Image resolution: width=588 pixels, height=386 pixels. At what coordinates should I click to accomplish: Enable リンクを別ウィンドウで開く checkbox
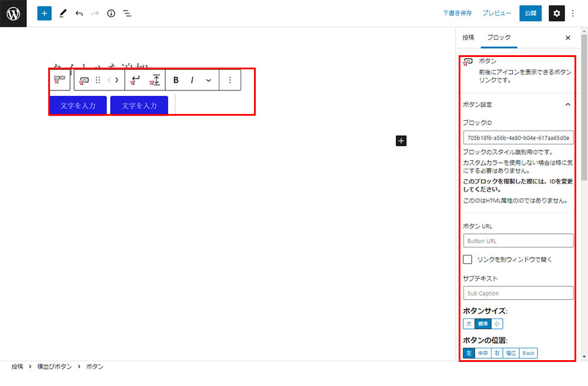468,259
